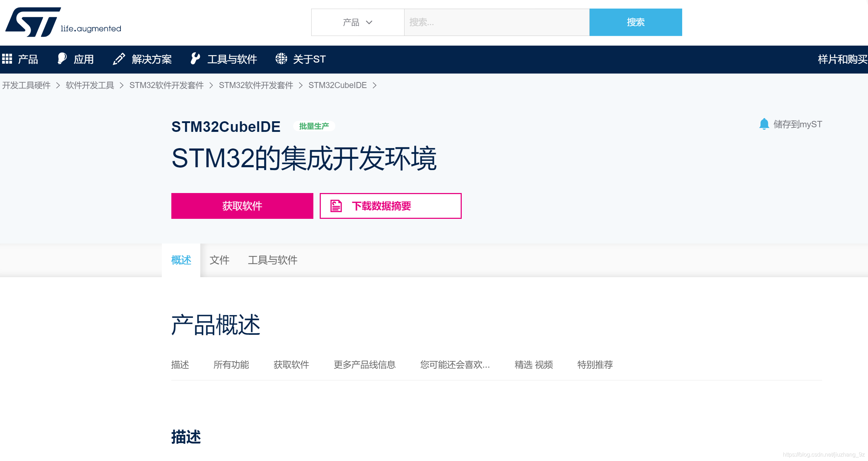The image size is (868, 461).
Task: Click the ST life.augmented logo
Action: click(x=63, y=22)
